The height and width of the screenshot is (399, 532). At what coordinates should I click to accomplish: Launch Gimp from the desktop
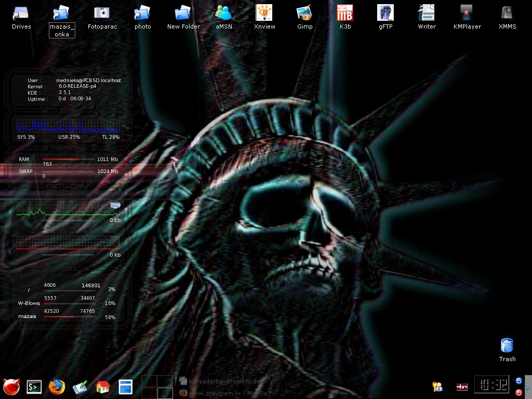click(304, 18)
